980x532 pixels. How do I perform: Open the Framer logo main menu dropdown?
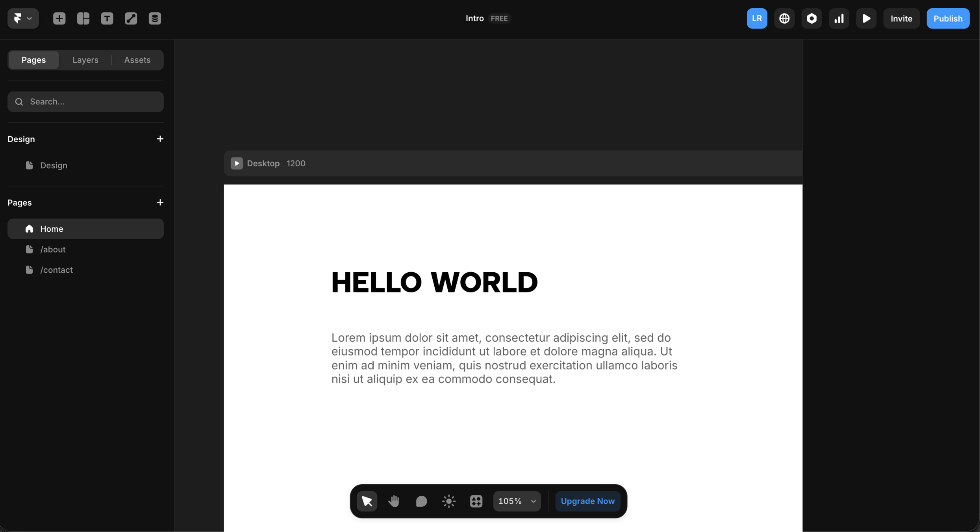tap(23, 19)
